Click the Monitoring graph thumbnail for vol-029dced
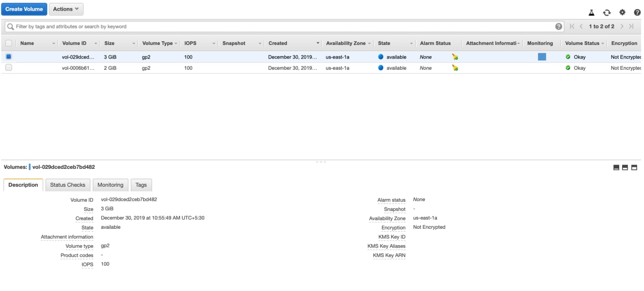The width and height of the screenshot is (644, 291). [x=541, y=56]
